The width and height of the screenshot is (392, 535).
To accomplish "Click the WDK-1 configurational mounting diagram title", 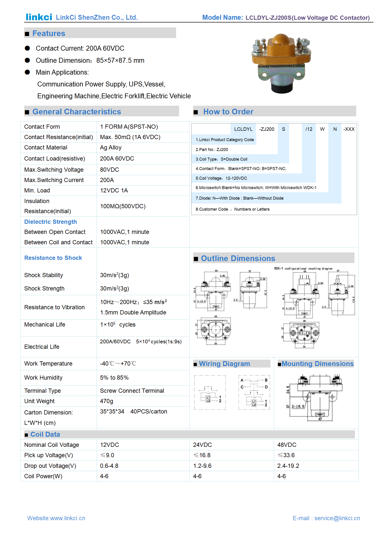I will pyautogui.click(x=303, y=268).
